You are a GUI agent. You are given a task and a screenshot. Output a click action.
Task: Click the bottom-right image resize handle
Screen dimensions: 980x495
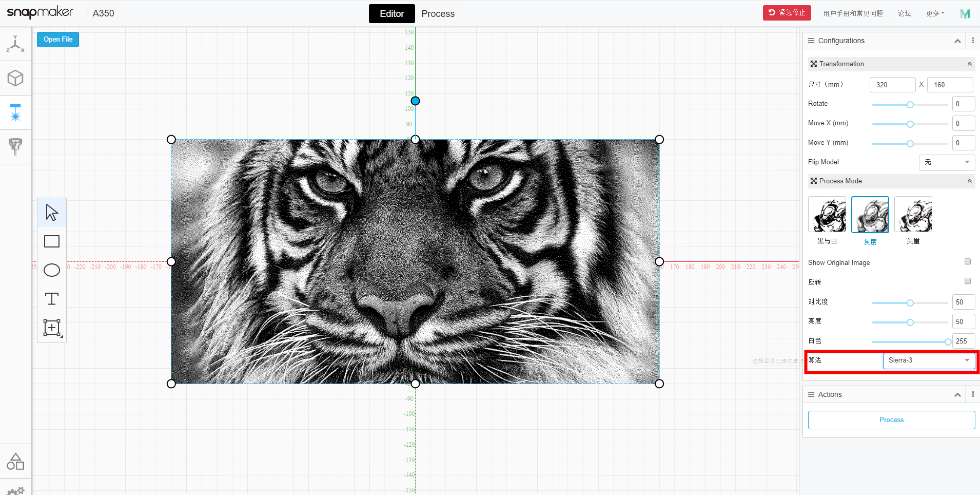click(659, 384)
